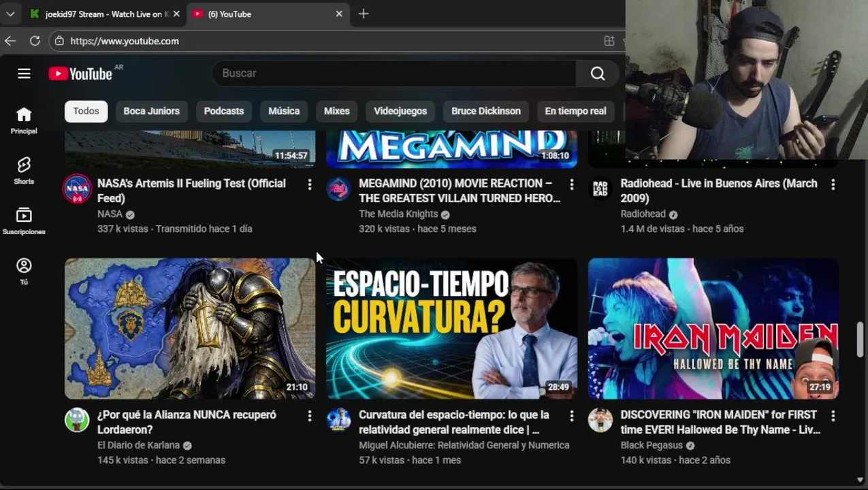Open options menu for Iron Maiden discovering video

coord(833,416)
